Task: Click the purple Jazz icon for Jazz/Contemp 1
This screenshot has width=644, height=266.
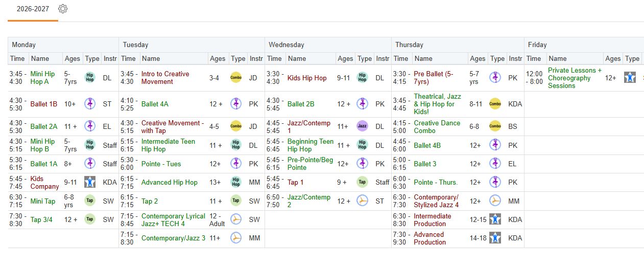Action: (362, 126)
